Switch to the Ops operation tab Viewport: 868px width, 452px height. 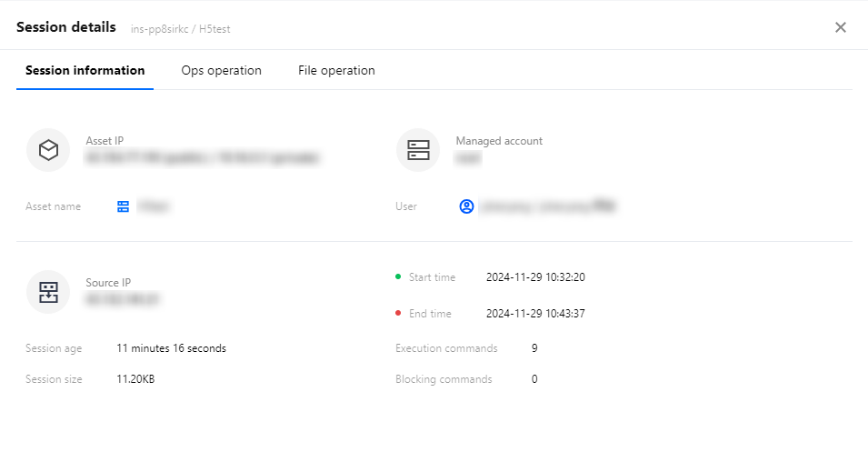pos(221,71)
